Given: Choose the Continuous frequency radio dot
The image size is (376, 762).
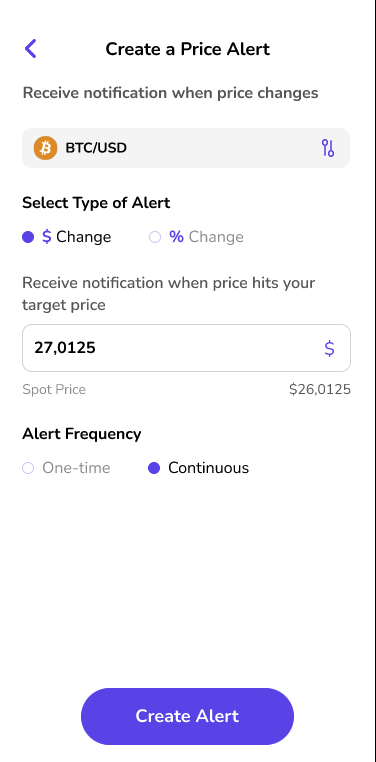Looking at the screenshot, I should [x=154, y=468].
